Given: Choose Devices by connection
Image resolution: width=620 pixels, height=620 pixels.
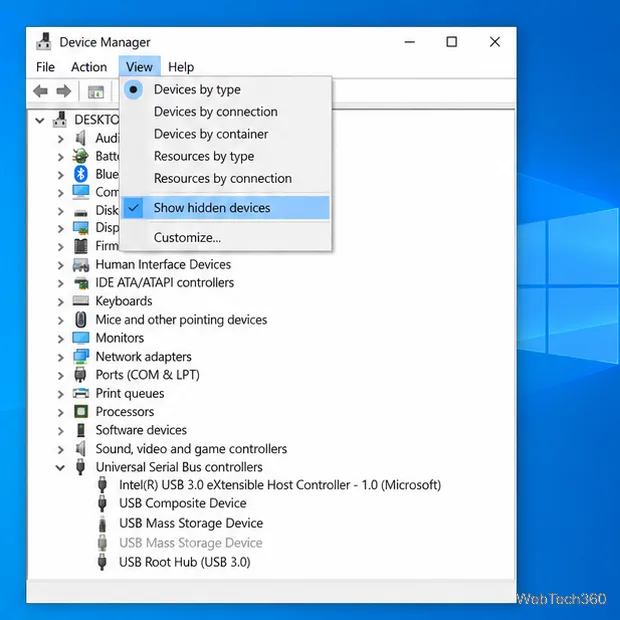Looking at the screenshot, I should 226,112.
